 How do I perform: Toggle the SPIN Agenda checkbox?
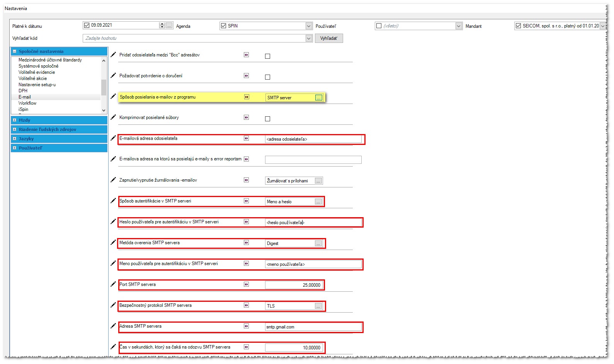223,26
